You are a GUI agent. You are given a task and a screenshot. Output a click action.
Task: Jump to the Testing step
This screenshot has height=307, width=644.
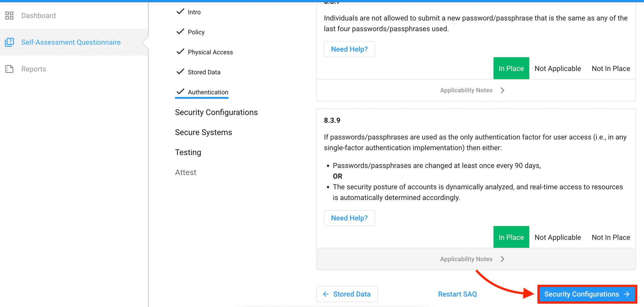[x=188, y=152]
